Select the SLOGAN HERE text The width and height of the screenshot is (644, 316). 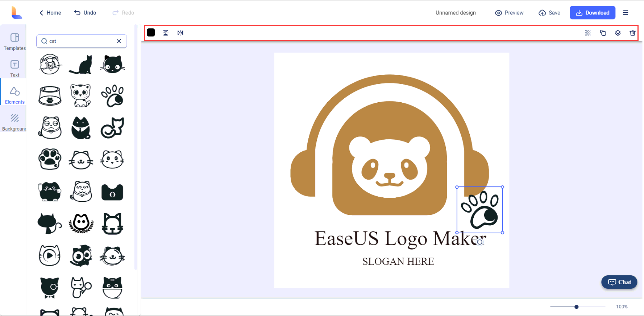398,262
